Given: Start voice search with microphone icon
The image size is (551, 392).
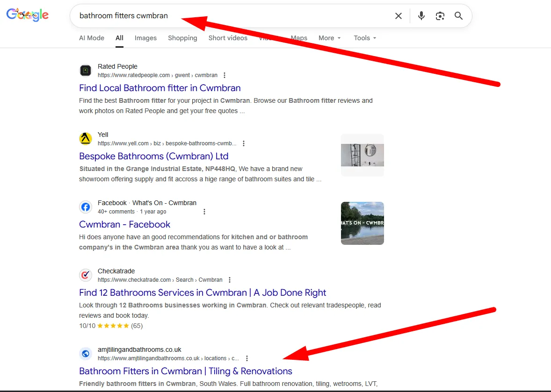Looking at the screenshot, I should [421, 16].
